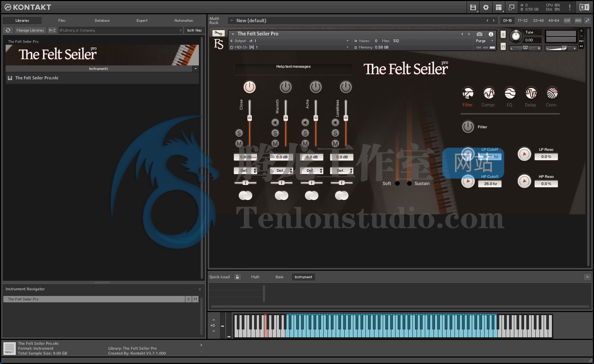The image size is (594, 364).
Task: Mute the Loneliness mic channel
Action: (x=335, y=144)
